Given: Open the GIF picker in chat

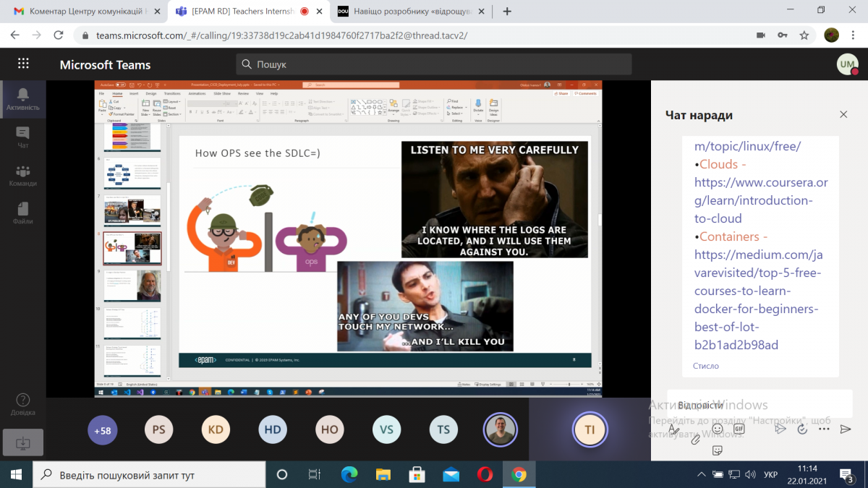Looking at the screenshot, I should 739,429.
